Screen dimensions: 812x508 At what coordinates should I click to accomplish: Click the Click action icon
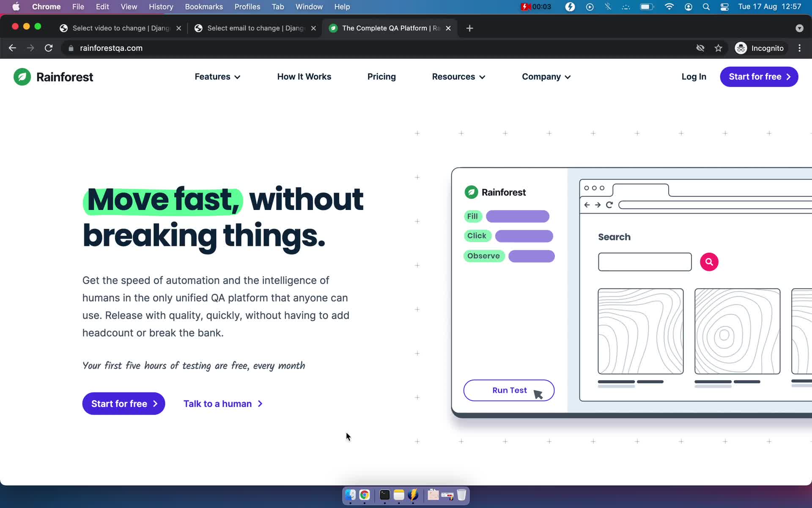click(x=477, y=236)
